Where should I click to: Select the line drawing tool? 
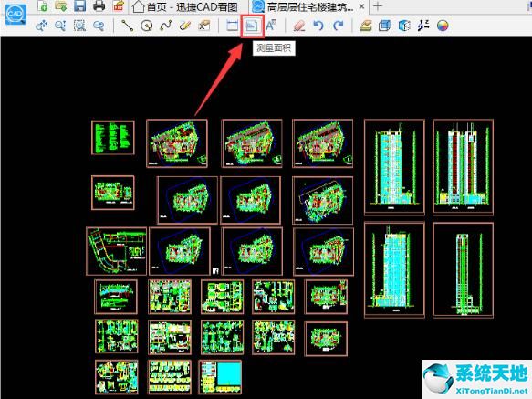[x=127, y=26]
